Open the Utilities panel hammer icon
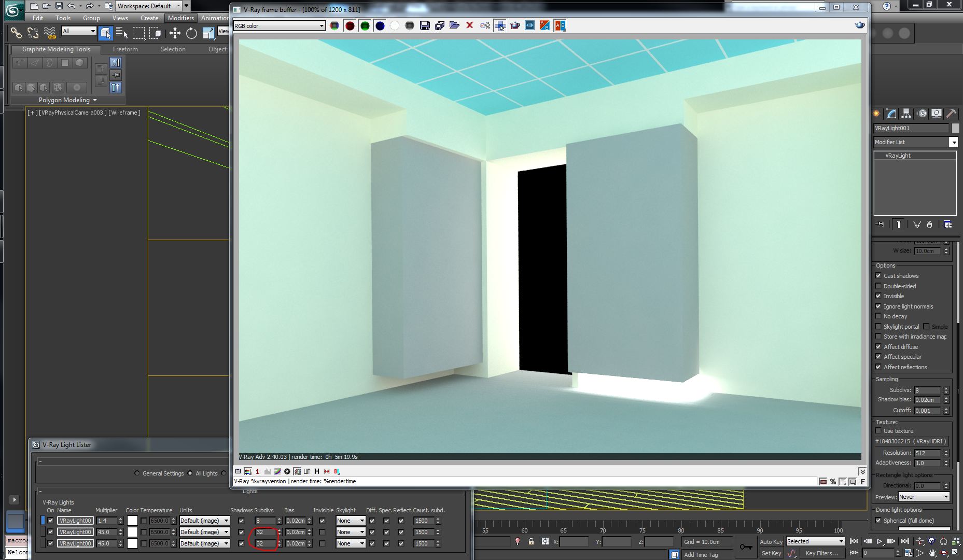963x560 pixels. (x=951, y=113)
